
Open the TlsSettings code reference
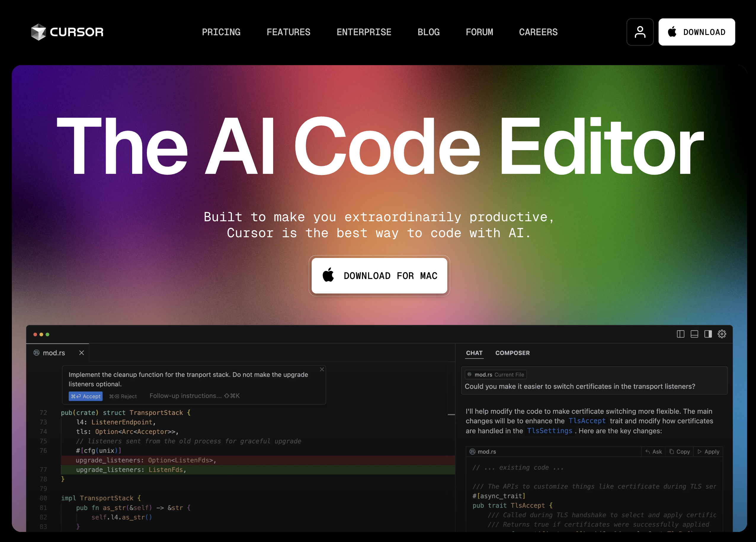tap(549, 431)
